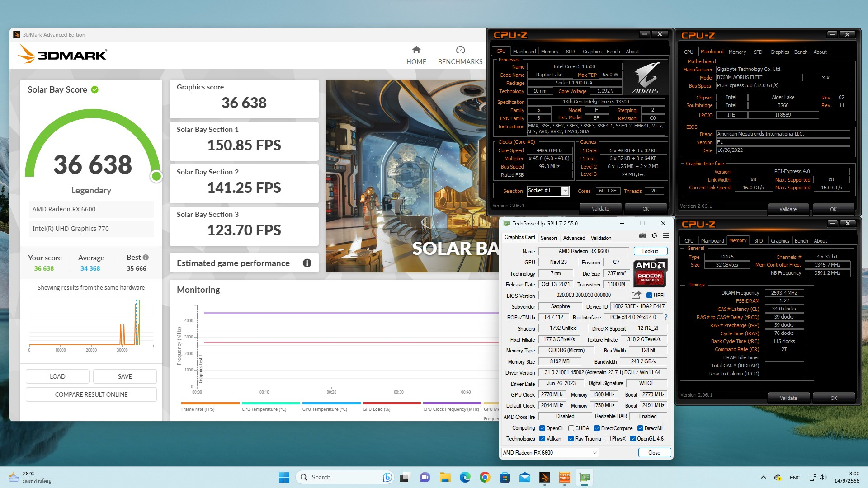The image size is (868, 488).
Task: Toggle the DirectCompute checkbox in GPU-Z
Action: pos(597,428)
